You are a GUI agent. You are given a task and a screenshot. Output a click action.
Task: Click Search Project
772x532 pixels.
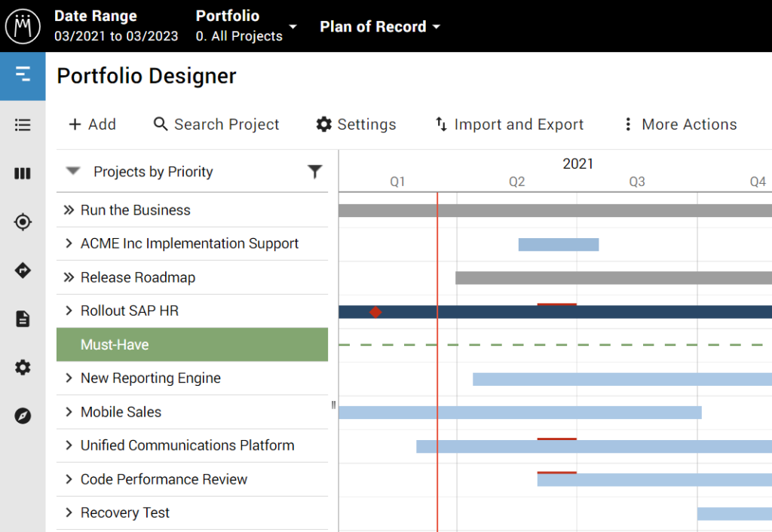click(x=216, y=124)
